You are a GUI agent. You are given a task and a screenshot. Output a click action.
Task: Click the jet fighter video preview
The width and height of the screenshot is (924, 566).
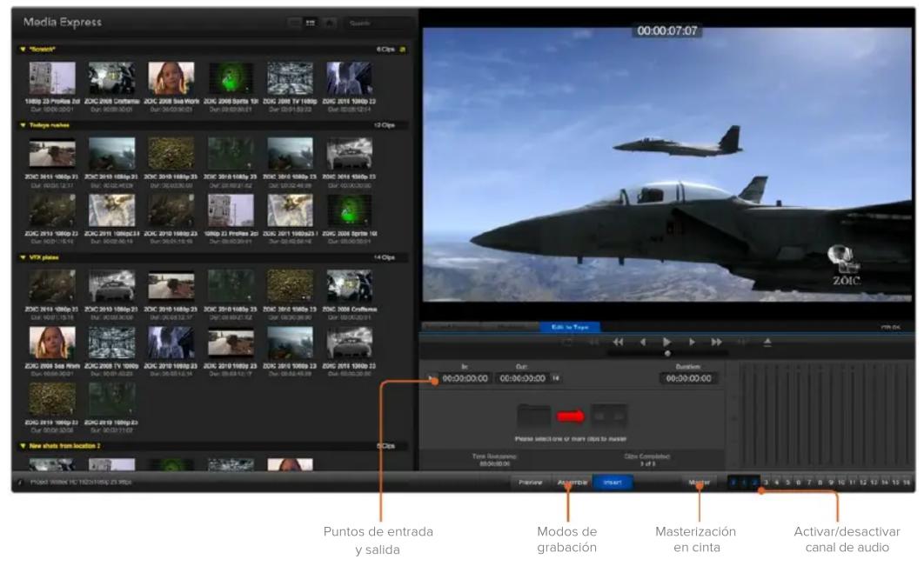[x=667, y=165]
